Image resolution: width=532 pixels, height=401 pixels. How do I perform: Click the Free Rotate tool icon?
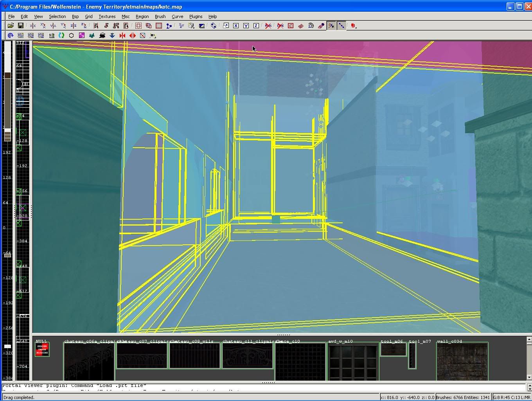(x=214, y=26)
